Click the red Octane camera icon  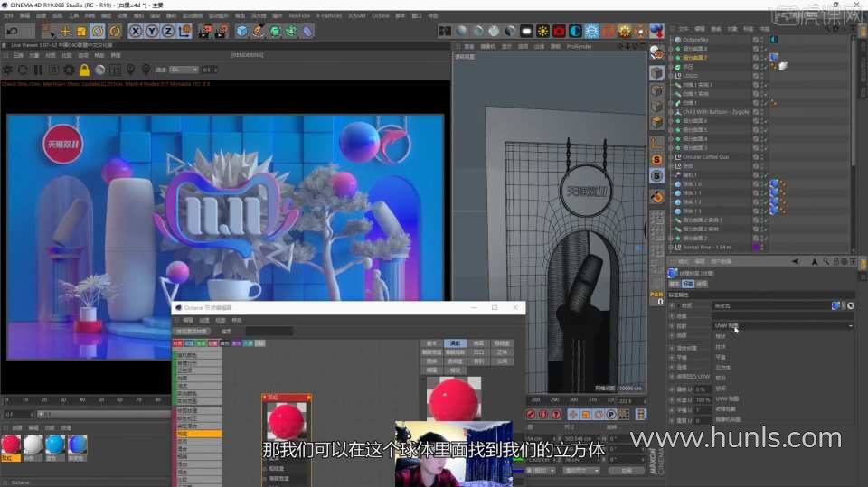pyautogui.click(x=559, y=31)
